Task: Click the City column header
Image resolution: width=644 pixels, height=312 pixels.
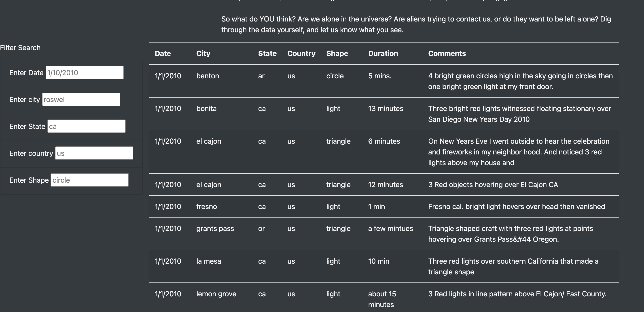Action: 203,53
